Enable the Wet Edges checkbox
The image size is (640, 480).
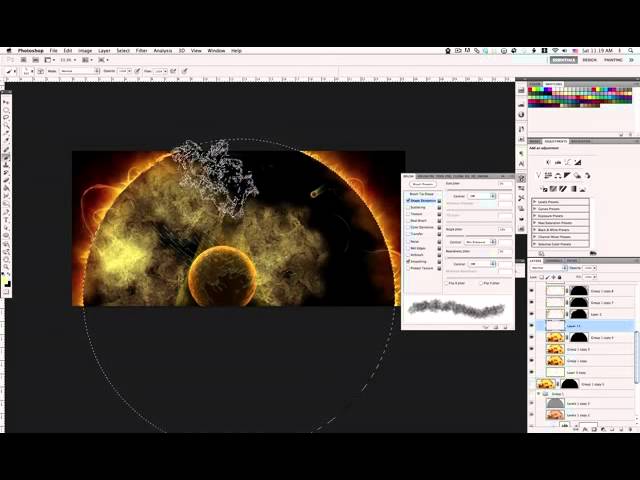408,248
